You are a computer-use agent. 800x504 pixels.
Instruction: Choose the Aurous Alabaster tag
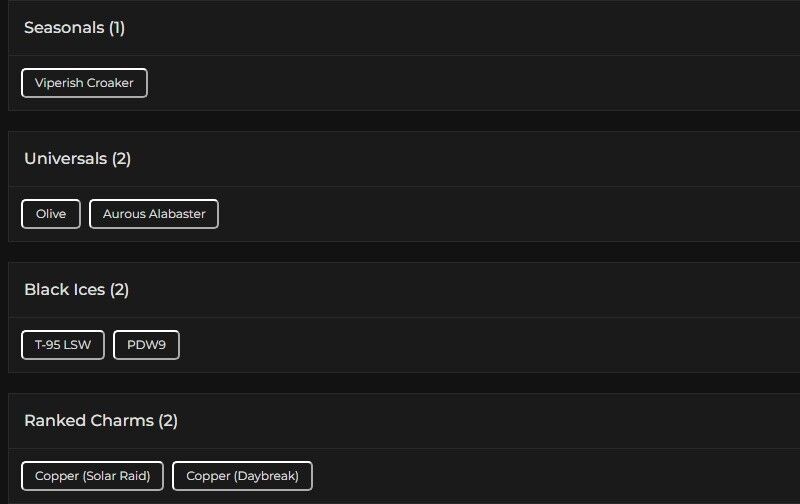coord(154,214)
